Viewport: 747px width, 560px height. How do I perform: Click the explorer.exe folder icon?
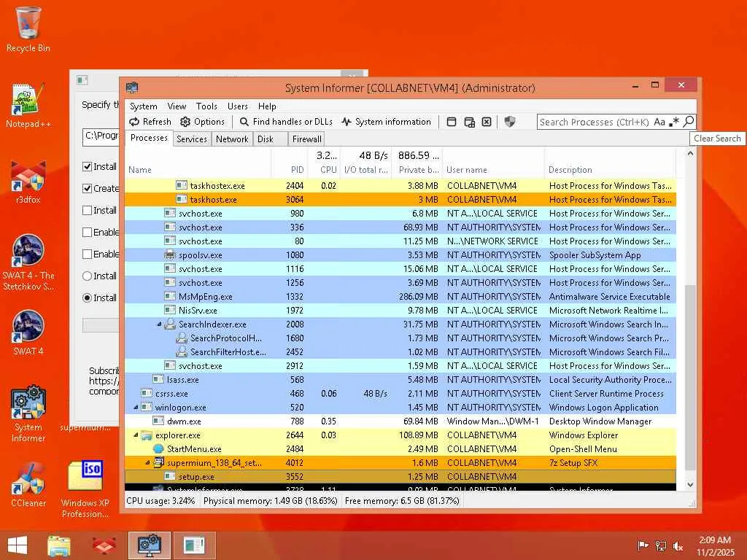[x=147, y=435]
